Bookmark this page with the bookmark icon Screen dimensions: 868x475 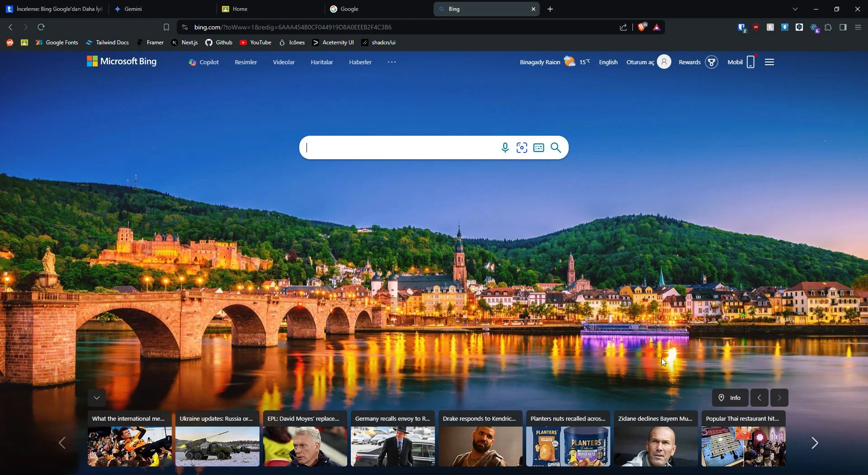point(166,28)
